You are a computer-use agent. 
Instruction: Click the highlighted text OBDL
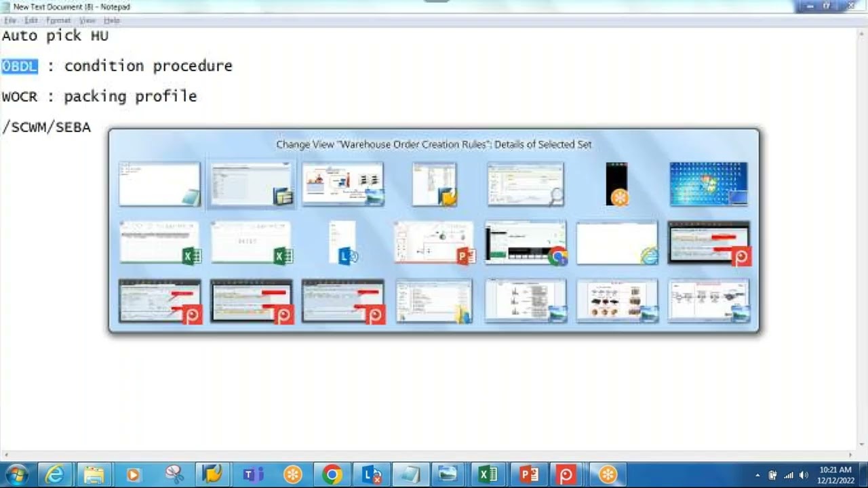[20, 66]
